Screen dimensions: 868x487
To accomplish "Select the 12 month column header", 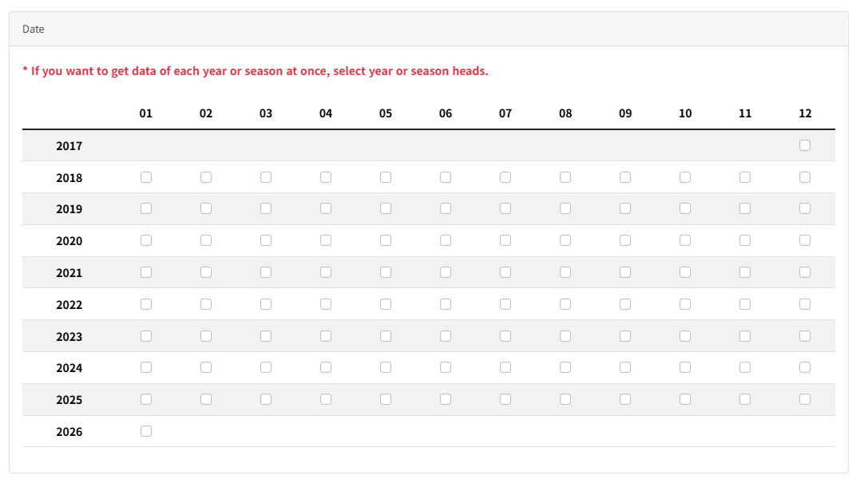I will (x=805, y=113).
